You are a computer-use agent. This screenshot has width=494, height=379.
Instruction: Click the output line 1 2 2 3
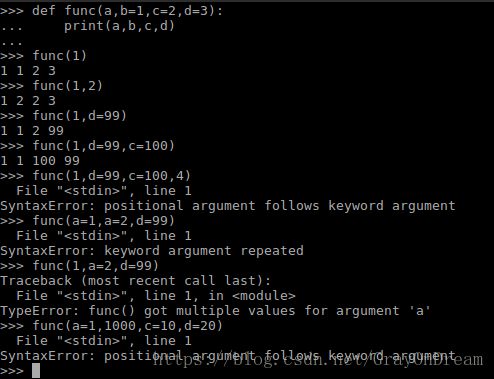pyautogui.click(x=28, y=100)
